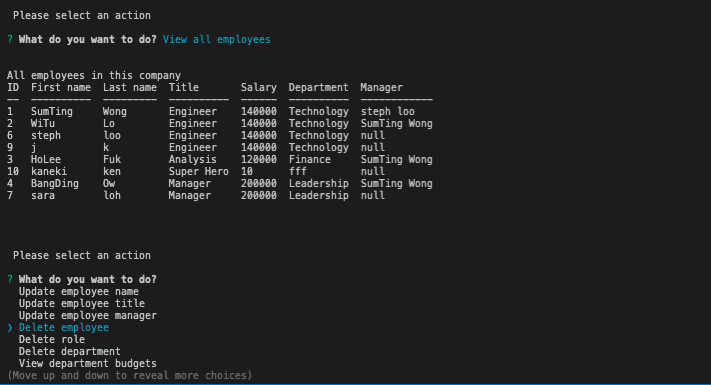Viewport: 711px width, 385px height.
Task: Select 'Delete department' from the menu
Action: pos(70,351)
